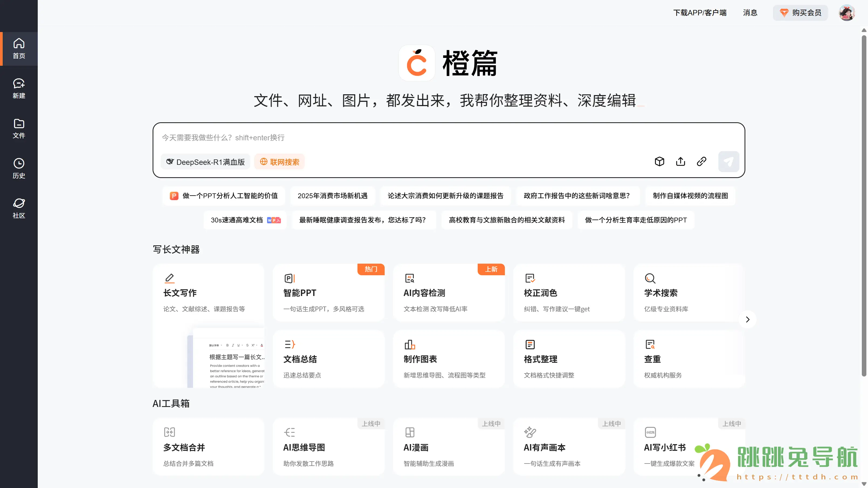868x488 pixels.
Task: Select suggestion 2025年消费市场新机遇
Action: [333, 196]
